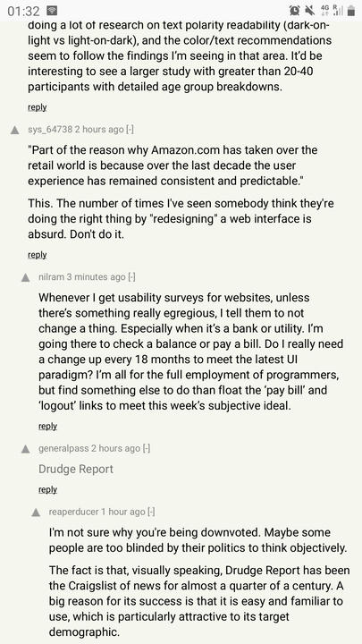
Task: Upvote nilram's comment
Action: click(x=25, y=277)
